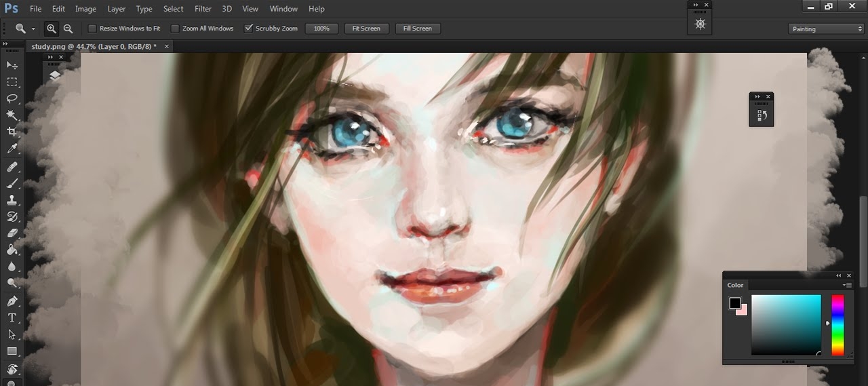
Task: Select the Brush tool
Action: 12,184
